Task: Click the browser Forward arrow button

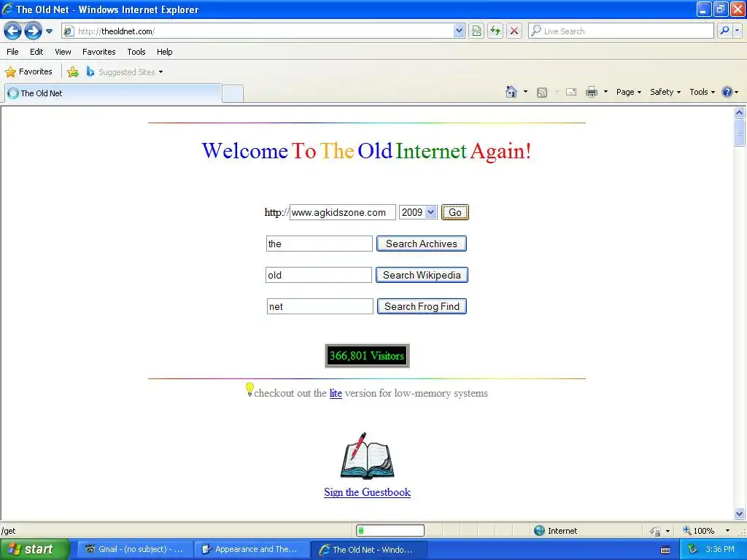Action: 33,31
